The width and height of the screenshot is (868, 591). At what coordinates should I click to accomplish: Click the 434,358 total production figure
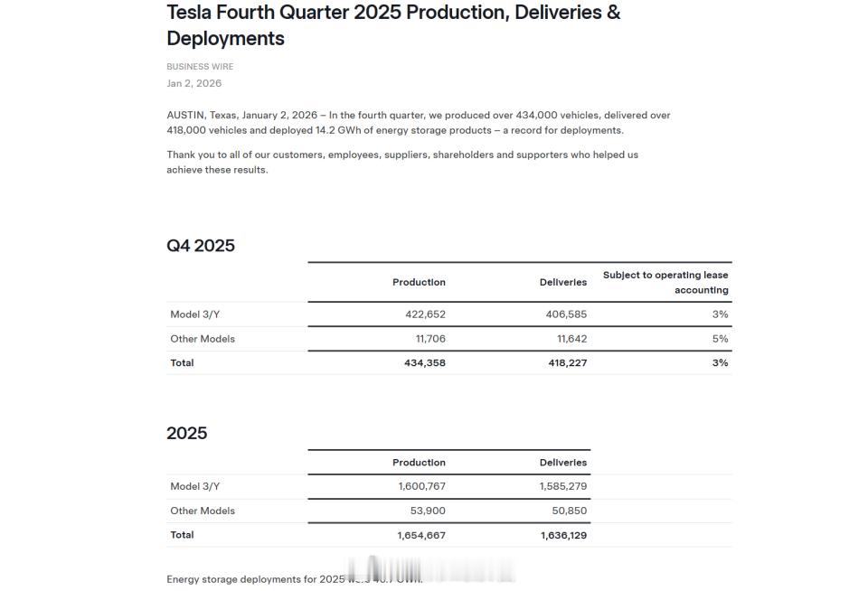coord(424,362)
